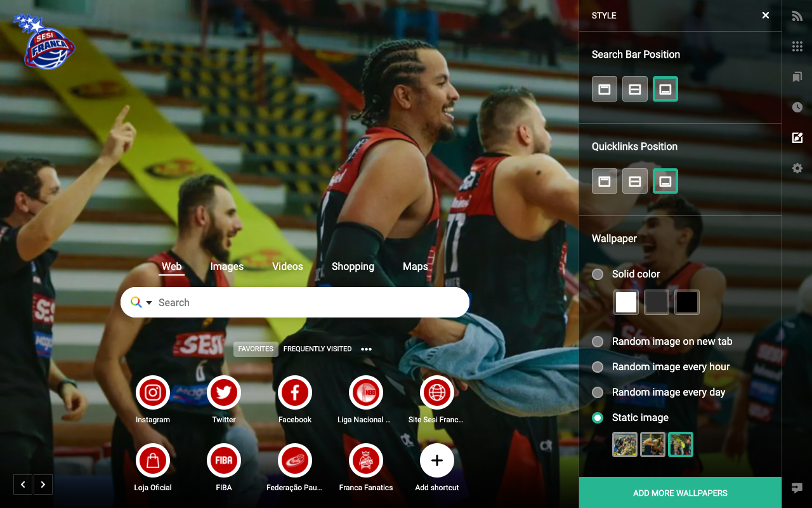Open the RSS feed sidebar icon

[797, 16]
